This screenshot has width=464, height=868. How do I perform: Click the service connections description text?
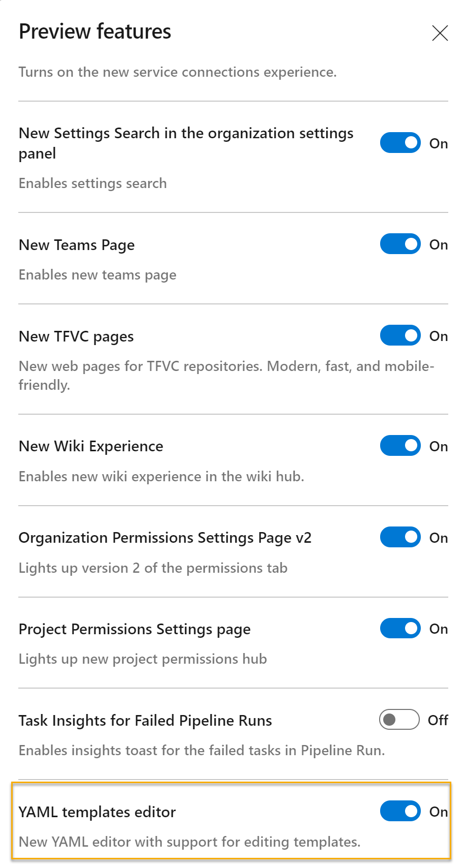pyautogui.click(x=176, y=72)
